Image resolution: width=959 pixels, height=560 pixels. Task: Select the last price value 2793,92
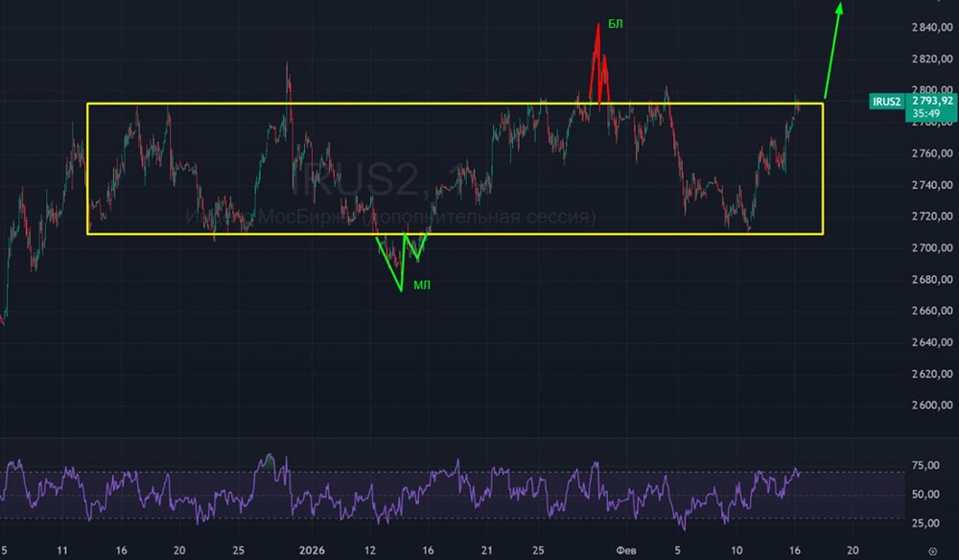coord(932,101)
